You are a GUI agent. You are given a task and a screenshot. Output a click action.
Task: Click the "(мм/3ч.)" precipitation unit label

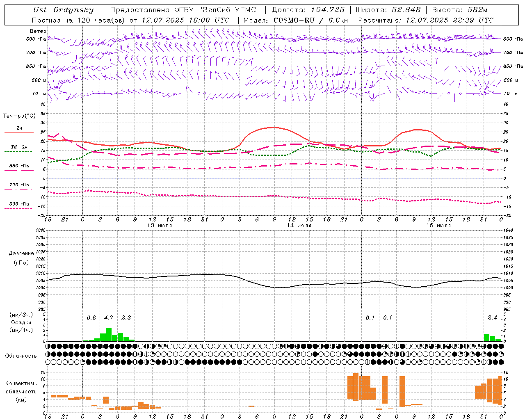tap(21, 315)
